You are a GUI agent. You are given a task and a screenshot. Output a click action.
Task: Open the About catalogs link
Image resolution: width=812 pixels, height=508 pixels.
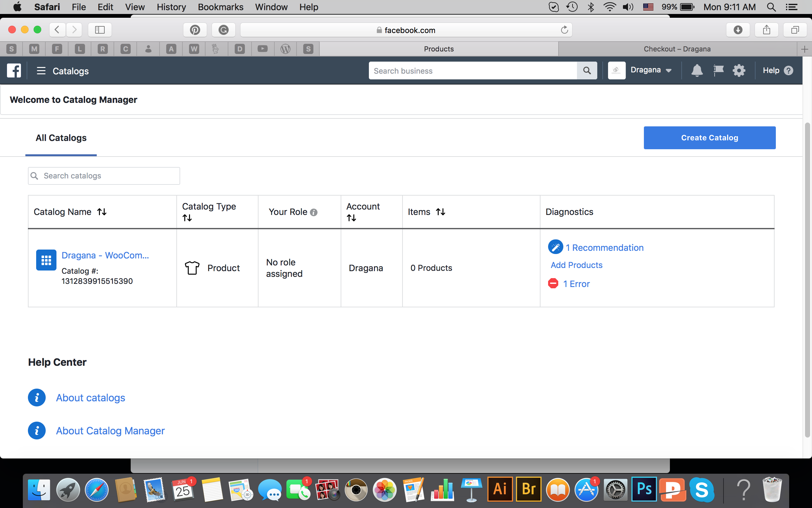tap(91, 398)
